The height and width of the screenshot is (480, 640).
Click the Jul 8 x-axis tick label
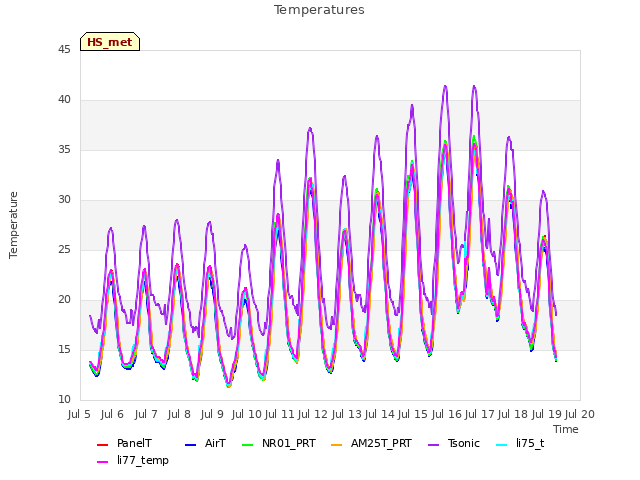(179, 414)
